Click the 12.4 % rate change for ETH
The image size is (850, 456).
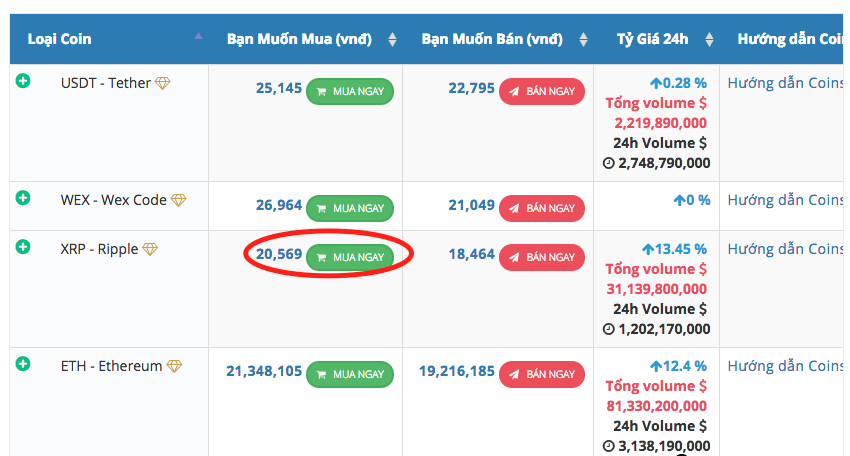(x=678, y=366)
